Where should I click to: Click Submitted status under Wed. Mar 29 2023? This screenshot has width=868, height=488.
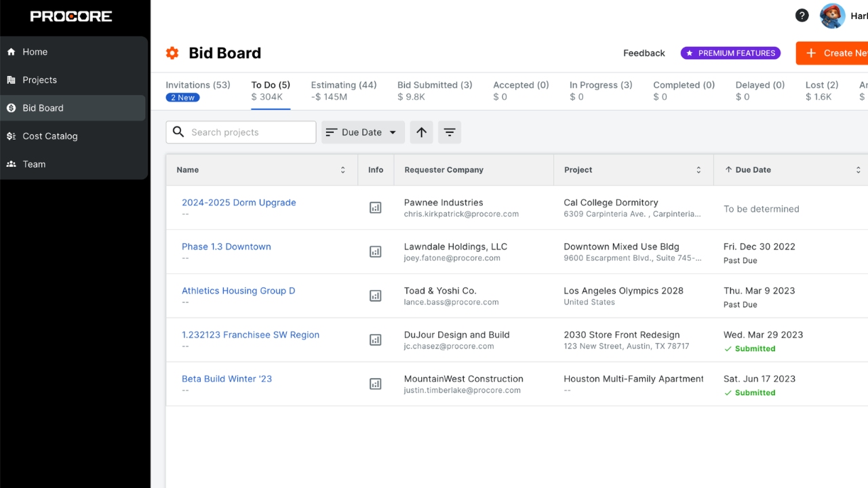click(750, 349)
